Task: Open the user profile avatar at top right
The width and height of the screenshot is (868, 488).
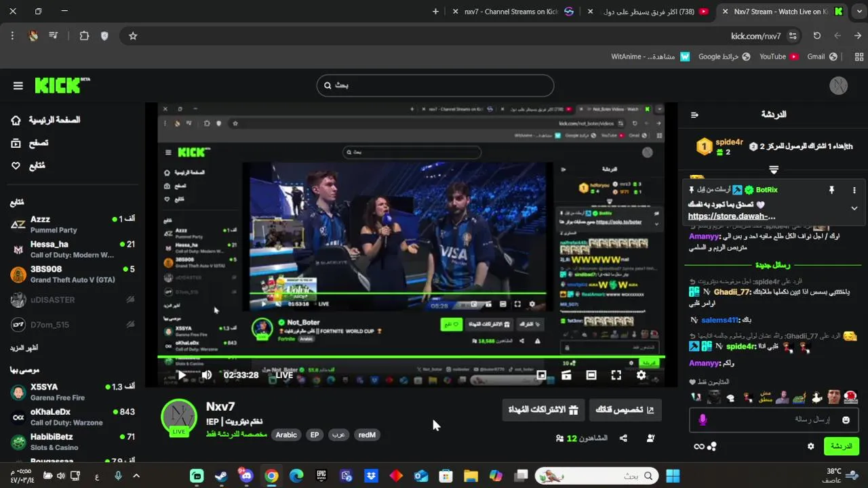Action: pos(839,85)
